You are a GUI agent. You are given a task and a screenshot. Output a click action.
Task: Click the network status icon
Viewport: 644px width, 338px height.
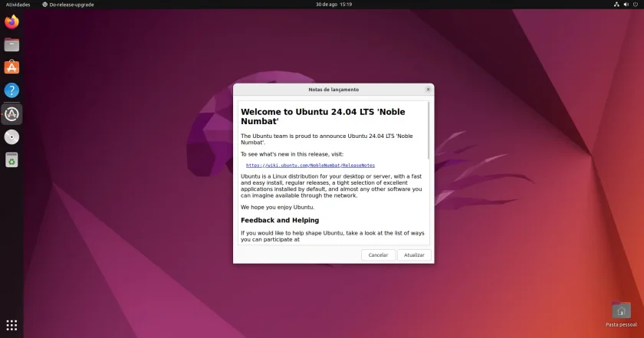(616, 5)
